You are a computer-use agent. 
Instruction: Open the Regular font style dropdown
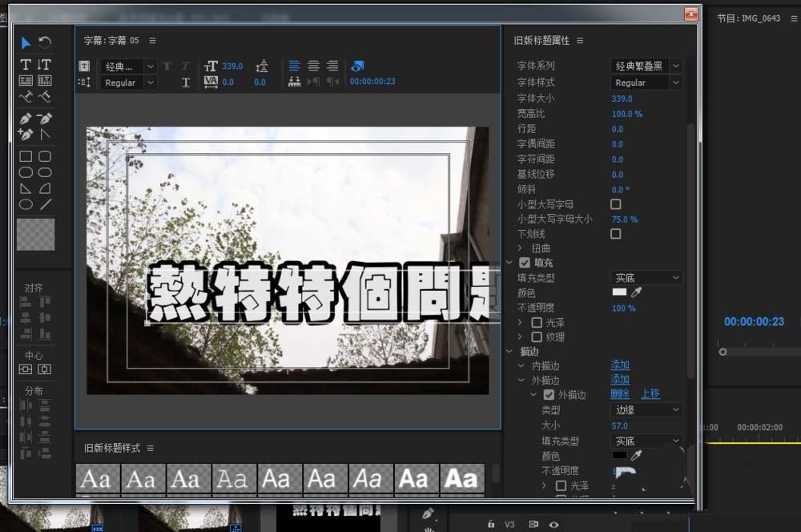click(x=646, y=82)
